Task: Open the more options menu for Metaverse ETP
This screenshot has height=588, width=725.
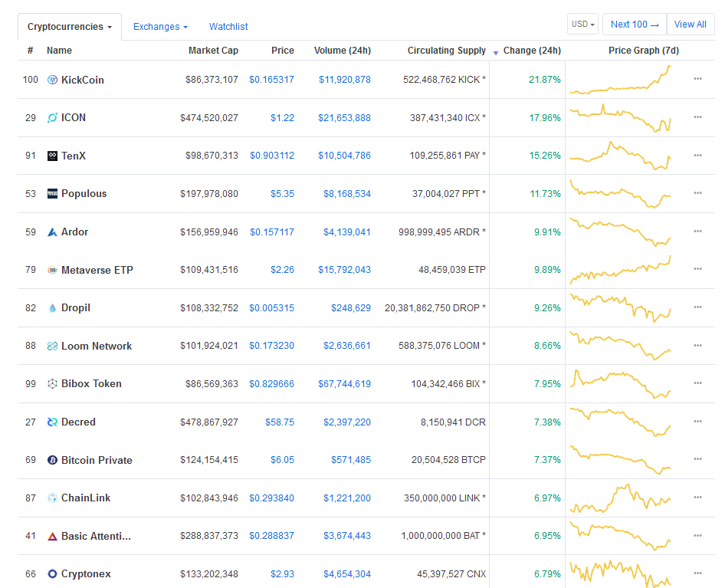Action: [697, 269]
